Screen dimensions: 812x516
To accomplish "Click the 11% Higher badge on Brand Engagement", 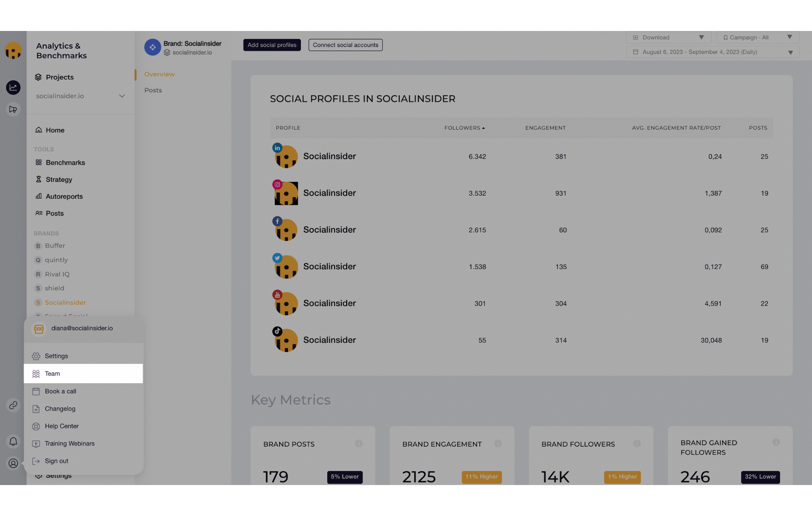I will [482, 477].
